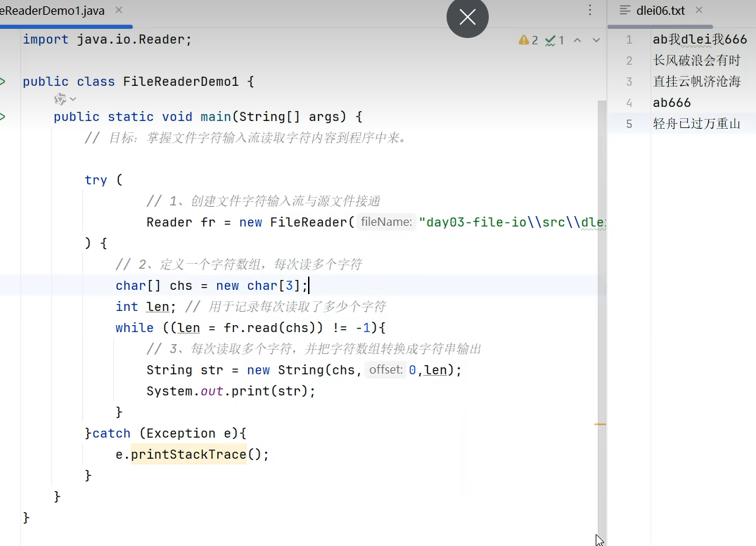
Task: Click the dlei06.txt file type icon
Action: [x=625, y=10]
